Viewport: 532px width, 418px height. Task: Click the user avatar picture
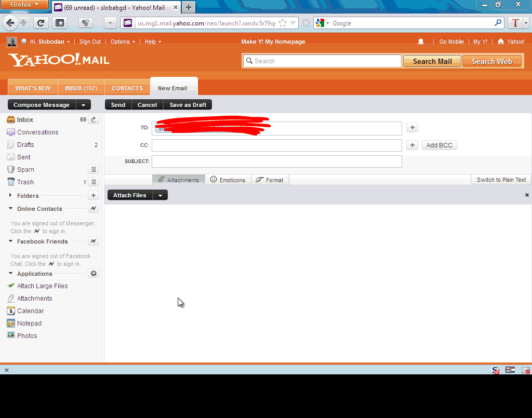[12, 42]
